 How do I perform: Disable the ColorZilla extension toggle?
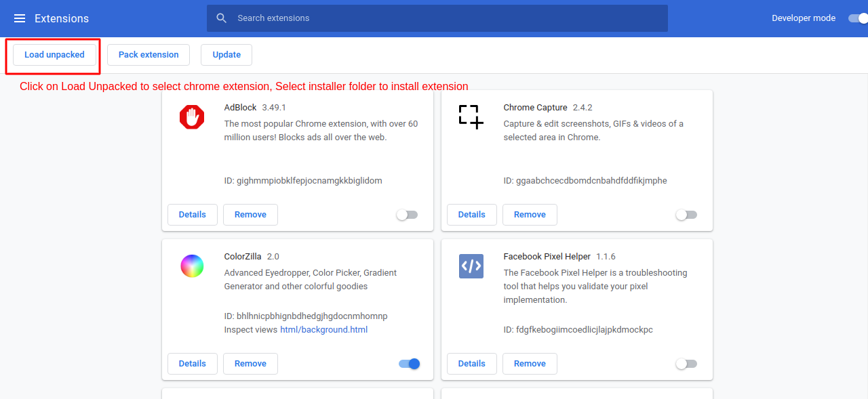click(410, 364)
